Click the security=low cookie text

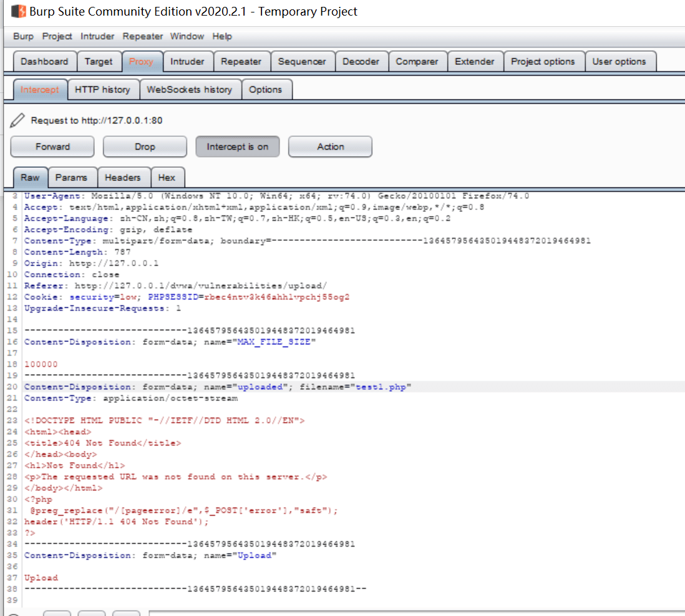tap(105, 297)
